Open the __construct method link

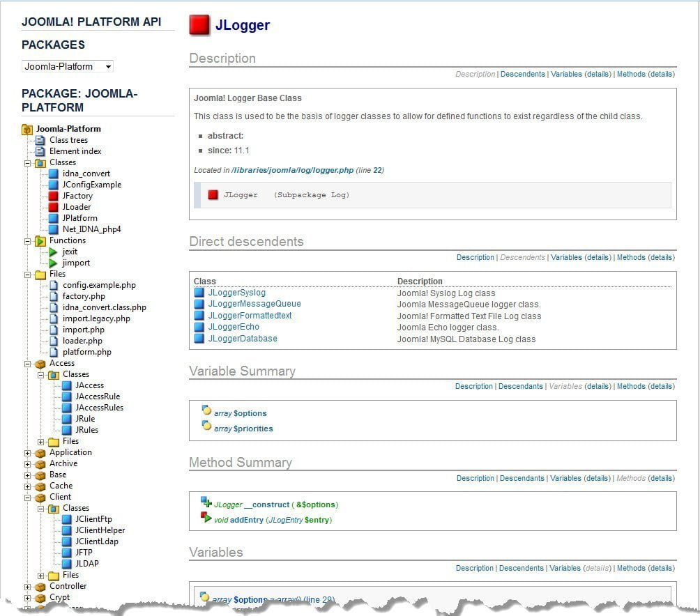pos(267,505)
